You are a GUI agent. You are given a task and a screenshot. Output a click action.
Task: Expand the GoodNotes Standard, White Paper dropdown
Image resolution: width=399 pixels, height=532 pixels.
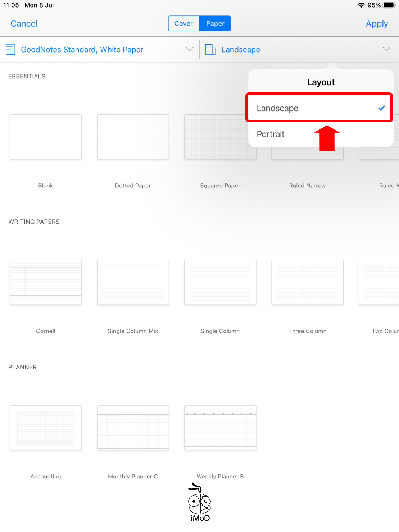[x=190, y=50]
